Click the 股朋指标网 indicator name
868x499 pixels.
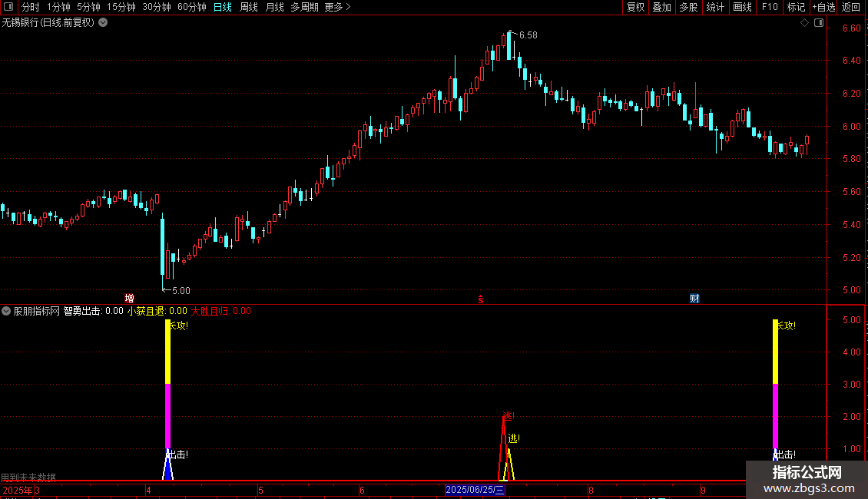click(37, 311)
